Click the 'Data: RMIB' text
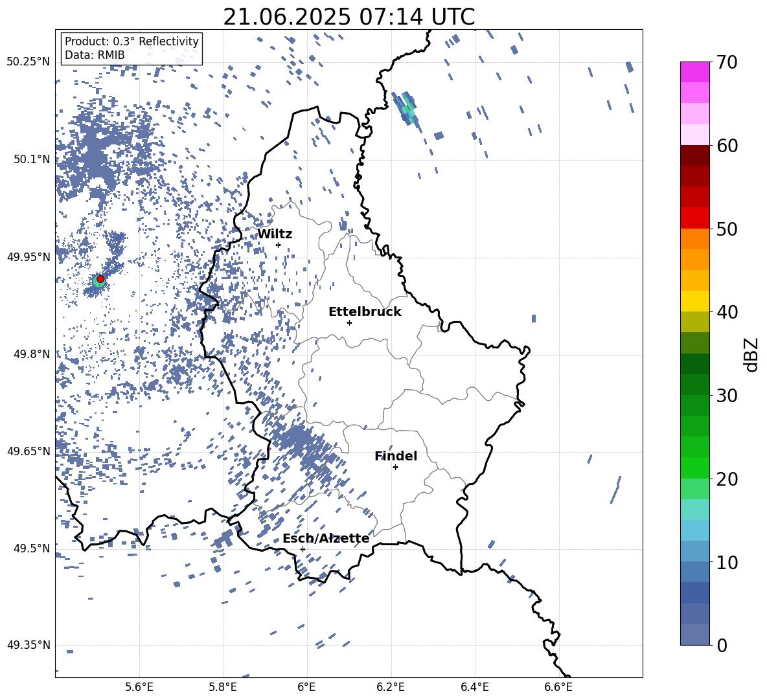Image resolution: width=767 pixels, height=700 pixels. (x=95, y=55)
